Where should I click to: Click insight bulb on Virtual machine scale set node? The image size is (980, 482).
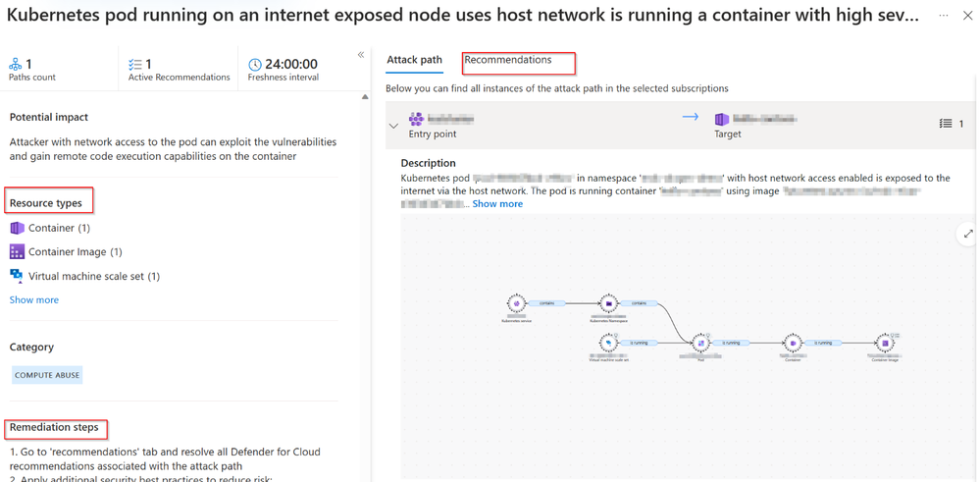[x=616, y=335]
